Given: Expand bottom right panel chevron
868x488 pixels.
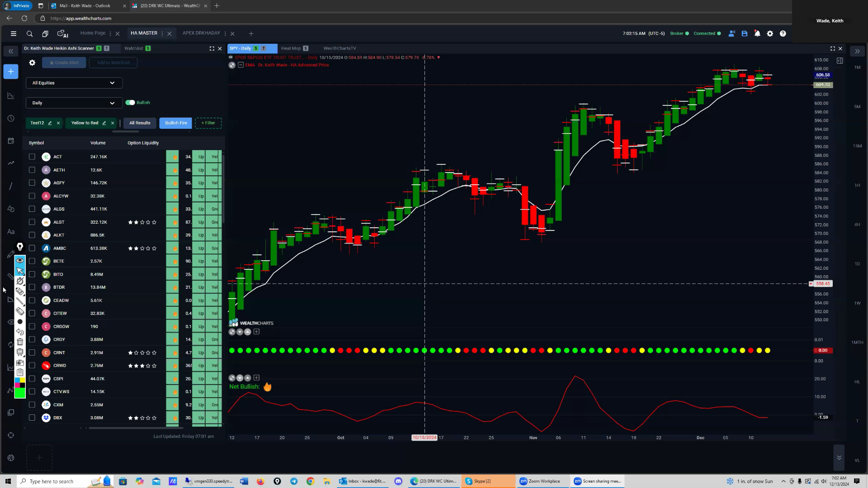Looking at the screenshot, I should point(839,458).
